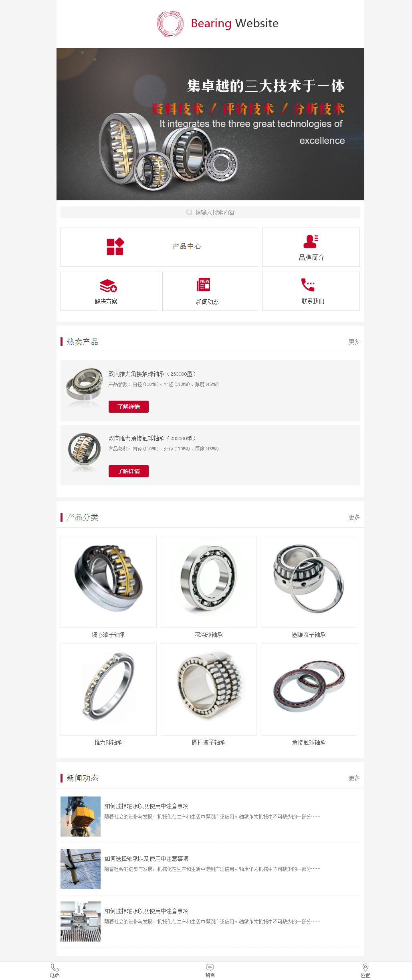
Task: Tap the 位置 location pin icon
Action: (x=365, y=968)
